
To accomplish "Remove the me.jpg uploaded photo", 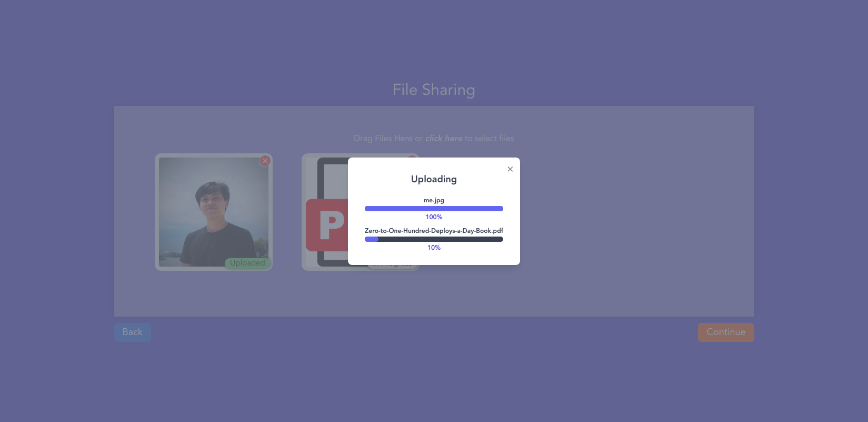I will pyautogui.click(x=265, y=161).
